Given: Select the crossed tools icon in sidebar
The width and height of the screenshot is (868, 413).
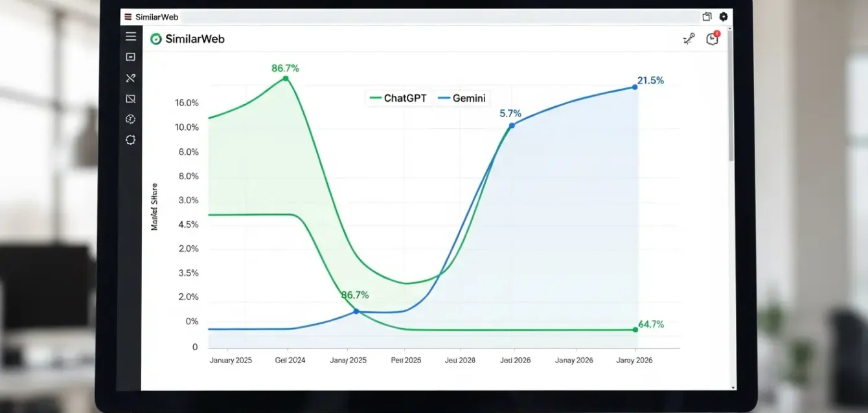Looking at the screenshot, I should [131, 78].
